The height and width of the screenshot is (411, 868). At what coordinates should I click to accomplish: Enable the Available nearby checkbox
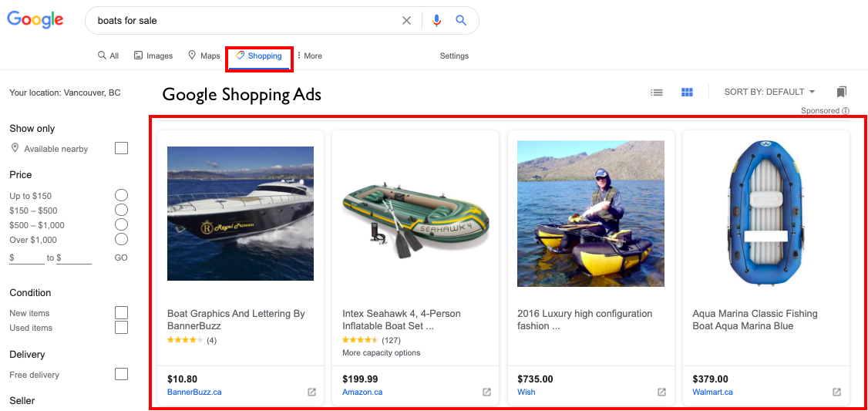pos(121,148)
